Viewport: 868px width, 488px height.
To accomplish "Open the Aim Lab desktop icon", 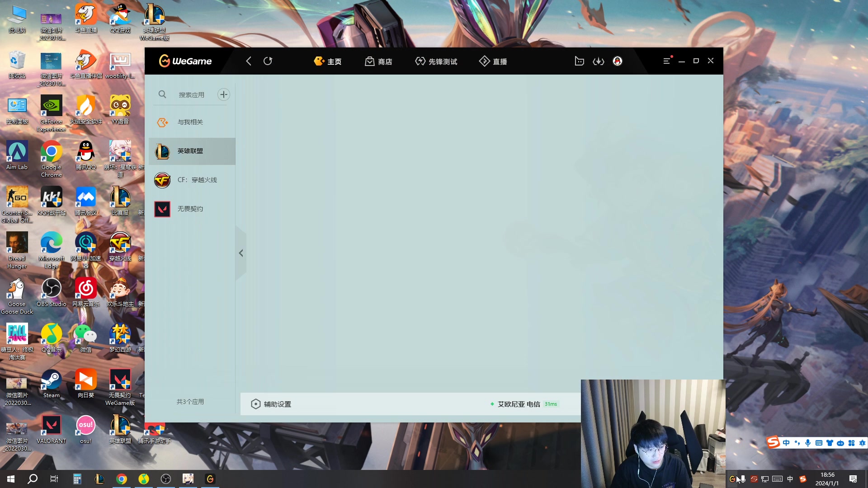I will point(17,156).
